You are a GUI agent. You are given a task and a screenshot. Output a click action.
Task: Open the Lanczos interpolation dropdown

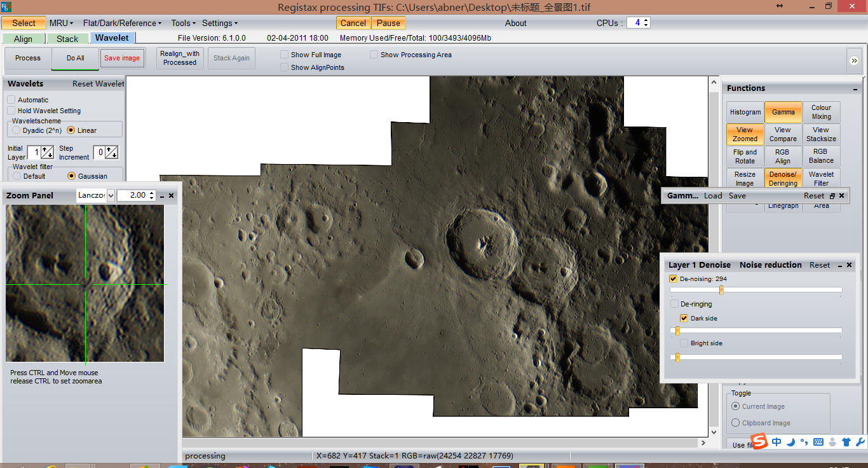tap(111, 195)
